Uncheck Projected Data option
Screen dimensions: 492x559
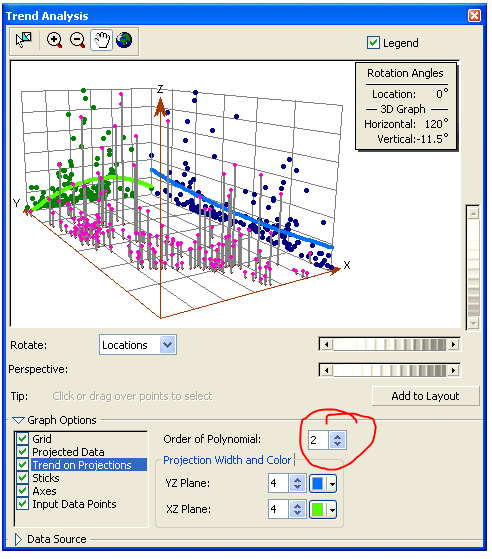(22, 452)
